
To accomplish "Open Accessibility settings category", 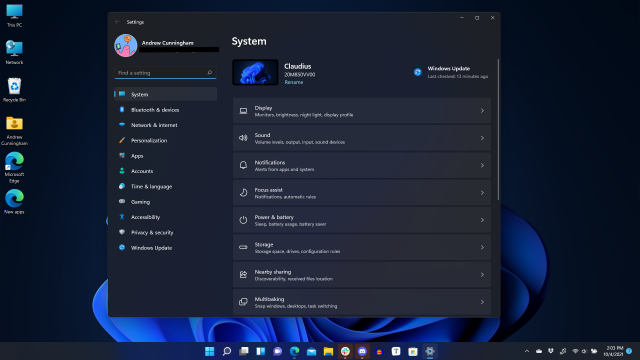I will [165, 217].
